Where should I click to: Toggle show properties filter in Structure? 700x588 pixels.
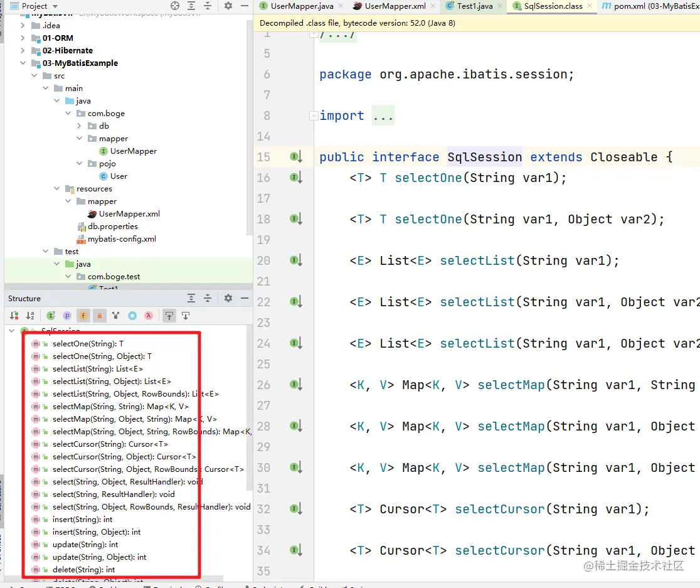67,316
